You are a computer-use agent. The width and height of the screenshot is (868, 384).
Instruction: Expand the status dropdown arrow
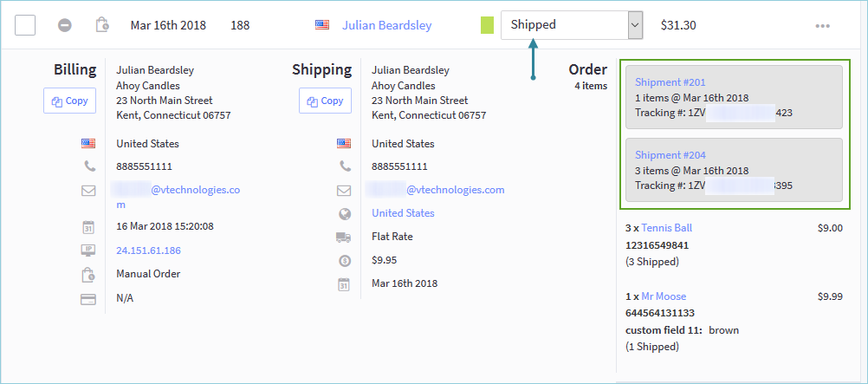coord(636,25)
